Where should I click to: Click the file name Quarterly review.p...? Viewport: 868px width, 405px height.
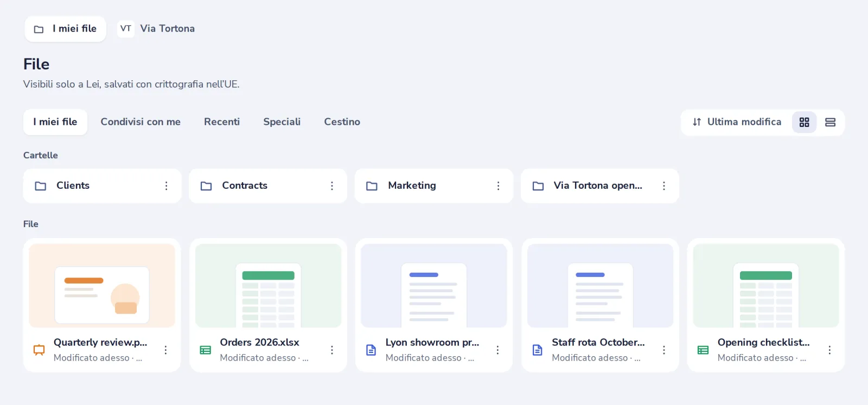(x=100, y=343)
